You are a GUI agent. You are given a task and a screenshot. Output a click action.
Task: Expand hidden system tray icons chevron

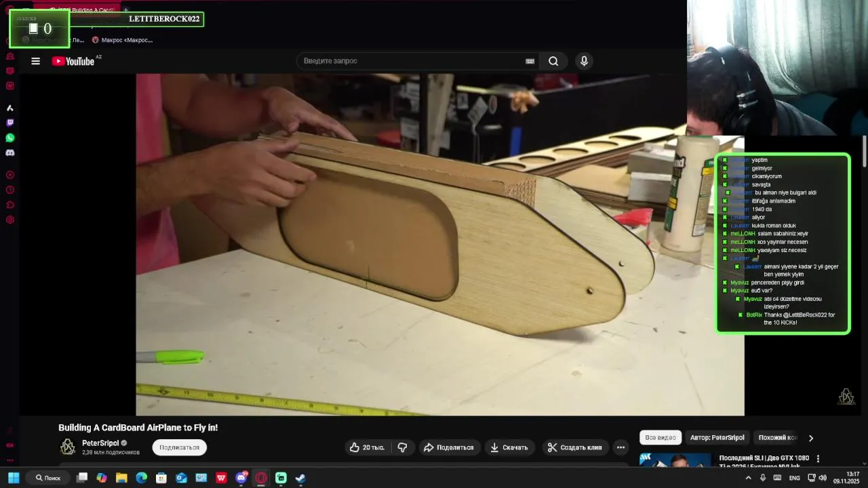[x=749, y=478]
